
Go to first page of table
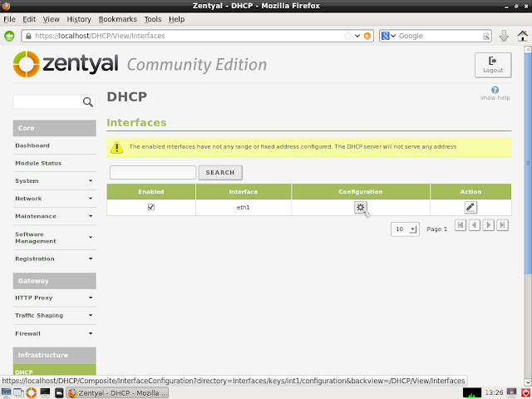[461, 225]
